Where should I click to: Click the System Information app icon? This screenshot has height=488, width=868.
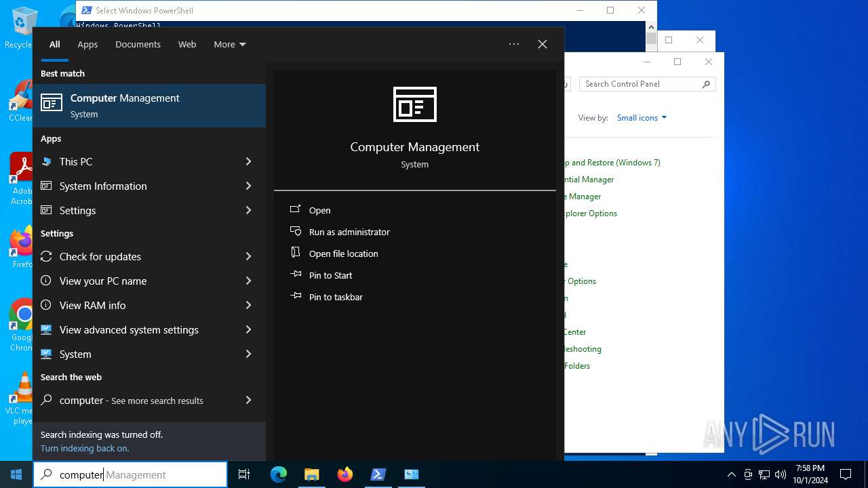pos(46,186)
